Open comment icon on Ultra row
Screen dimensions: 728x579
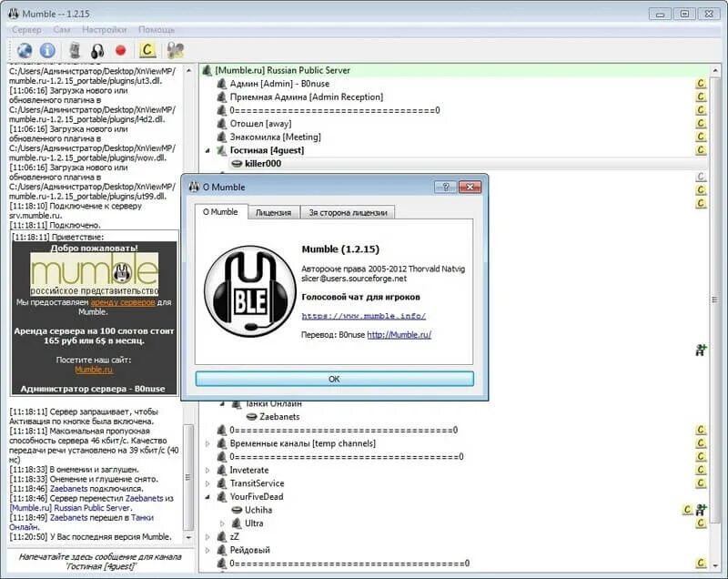(701, 523)
